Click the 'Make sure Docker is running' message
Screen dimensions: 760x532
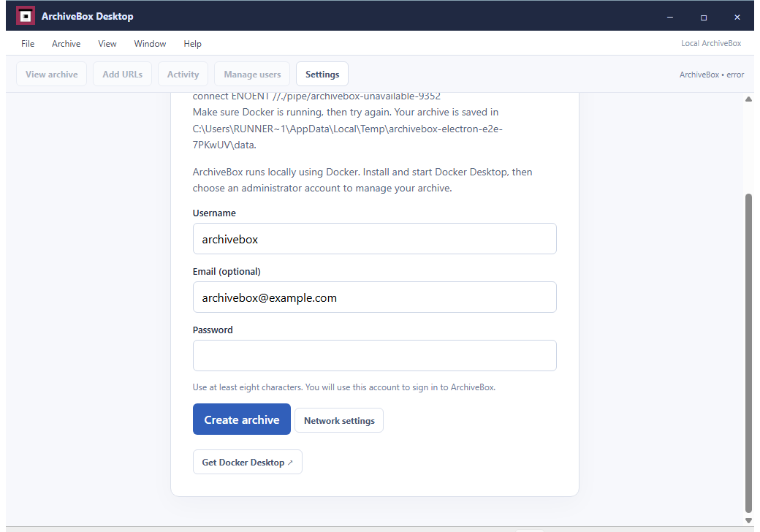click(348, 129)
